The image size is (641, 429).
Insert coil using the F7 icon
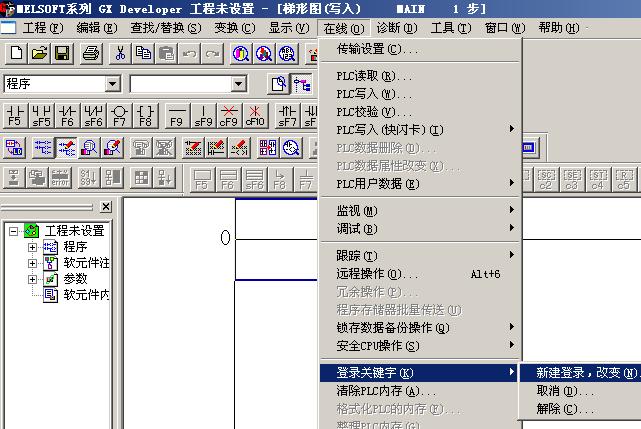[x=119, y=116]
